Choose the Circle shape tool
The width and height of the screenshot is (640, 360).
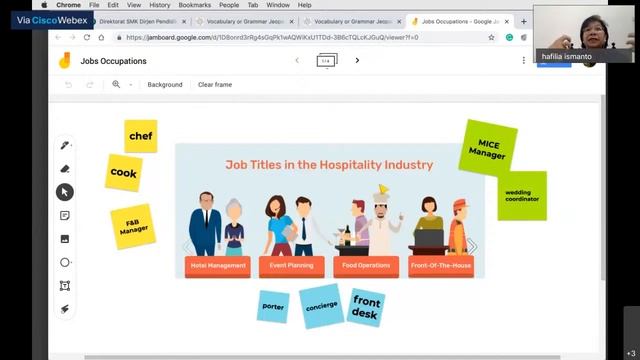64,262
